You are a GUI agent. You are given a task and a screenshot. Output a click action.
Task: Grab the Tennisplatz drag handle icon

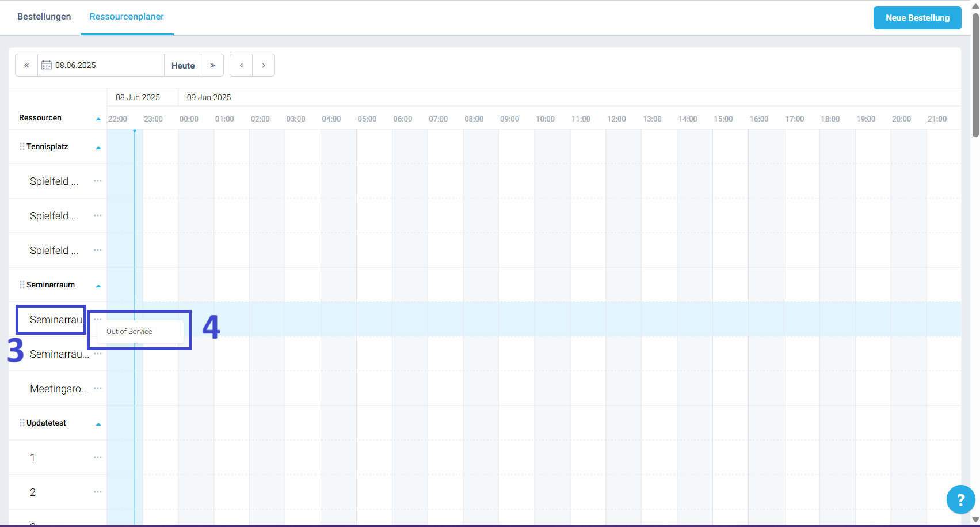point(22,146)
